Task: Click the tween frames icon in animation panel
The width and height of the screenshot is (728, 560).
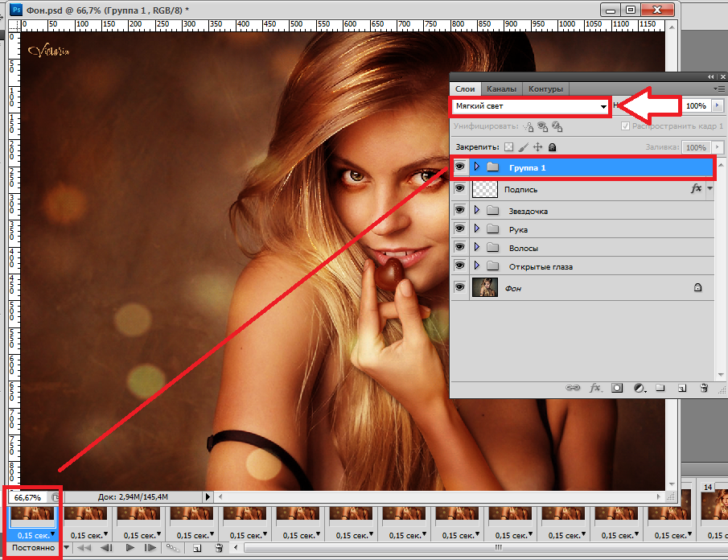Action: click(173, 548)
